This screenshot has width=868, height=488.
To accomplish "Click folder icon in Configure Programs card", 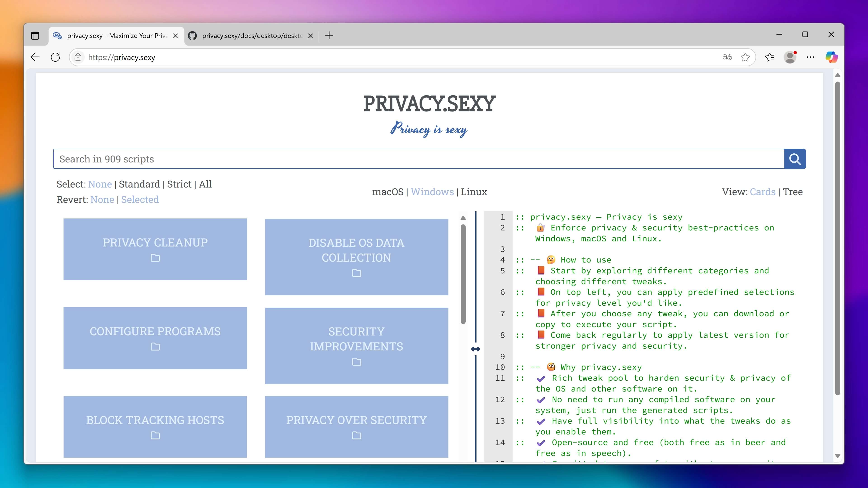I will 155,347.
